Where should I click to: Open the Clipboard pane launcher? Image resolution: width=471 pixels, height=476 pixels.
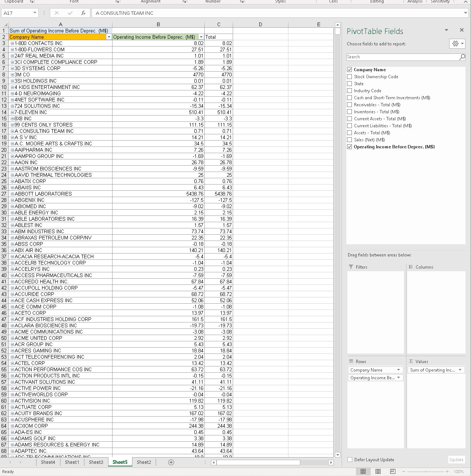(x=32, y=1)
